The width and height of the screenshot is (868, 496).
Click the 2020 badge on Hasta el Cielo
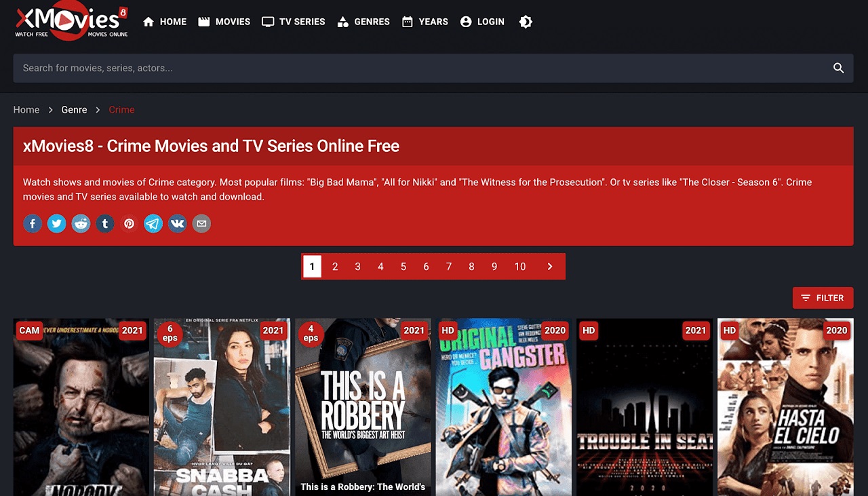(x=837, y=330)
